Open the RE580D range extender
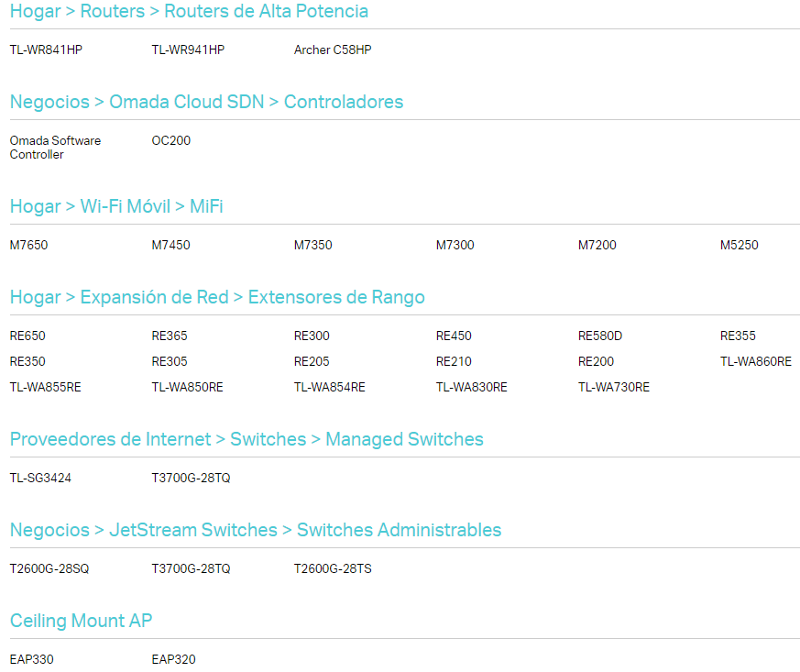The width and height of the screenshot is (800, 672). point(600,336)
